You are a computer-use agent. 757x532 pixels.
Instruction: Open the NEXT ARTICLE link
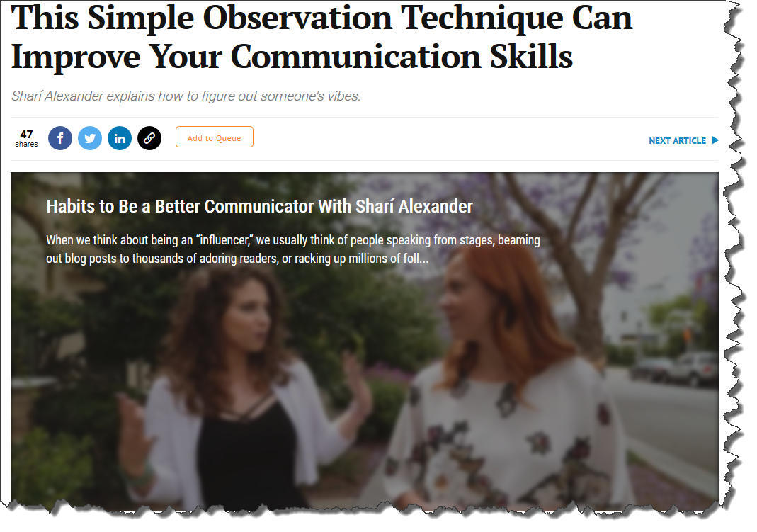tap(678, 140)
